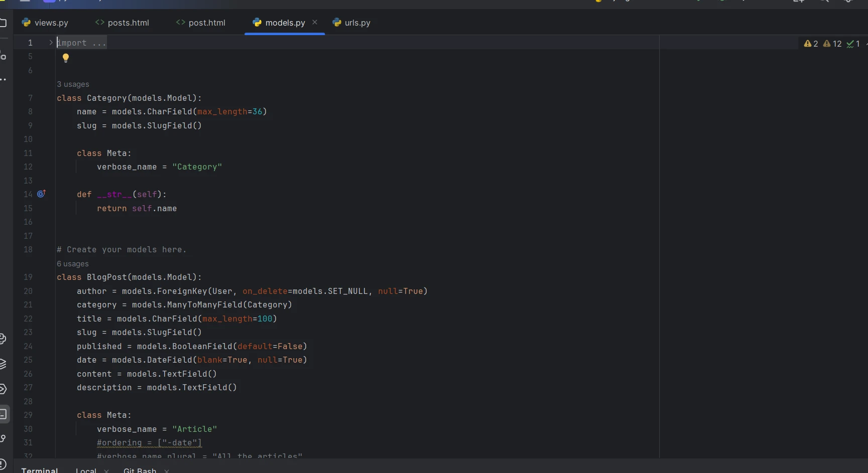Click the override gutter icon beside __str__
868x473 pixels.
click(41, 194)
